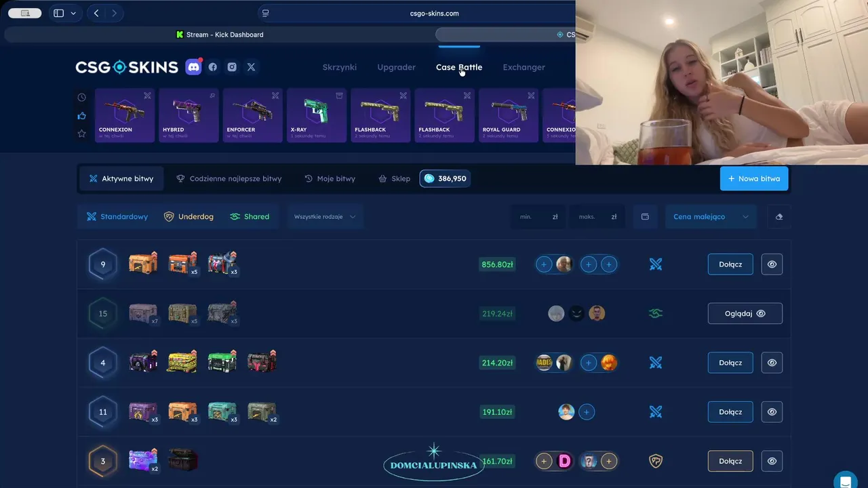Preview the 214.20zł battle with the eye icon

click(772, 363)
